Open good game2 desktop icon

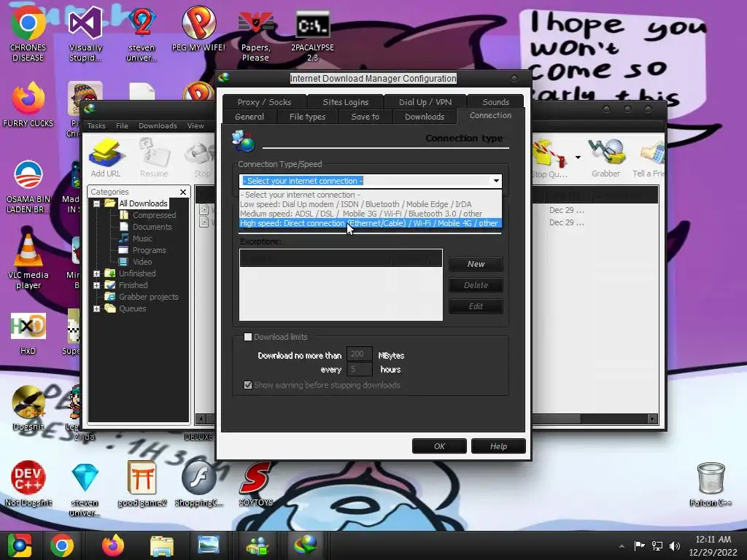click(x=142, y=483)
